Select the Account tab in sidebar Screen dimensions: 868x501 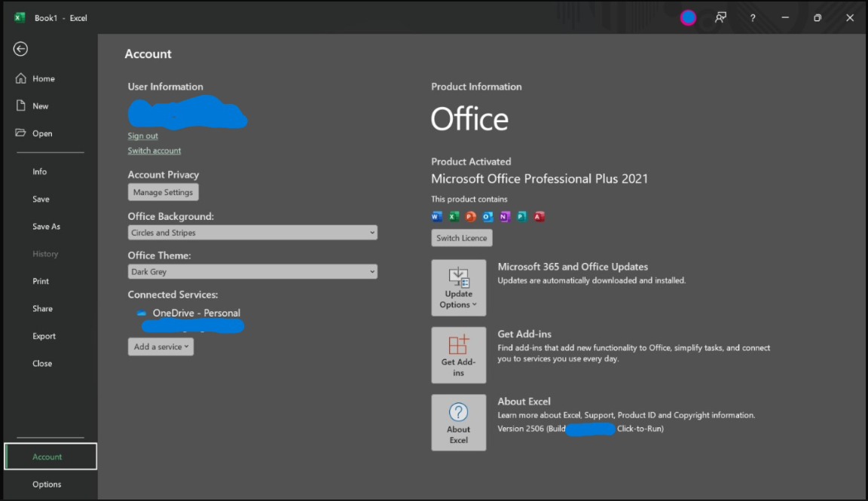pos(50,457)
